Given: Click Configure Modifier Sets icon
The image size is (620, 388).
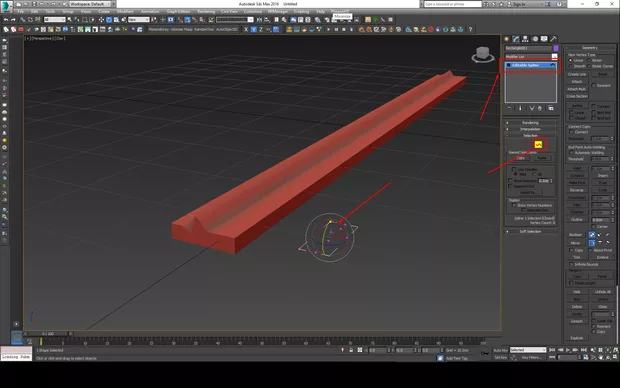Looking at the screenshot, I should pyautogui.click(x=551, y=108).
